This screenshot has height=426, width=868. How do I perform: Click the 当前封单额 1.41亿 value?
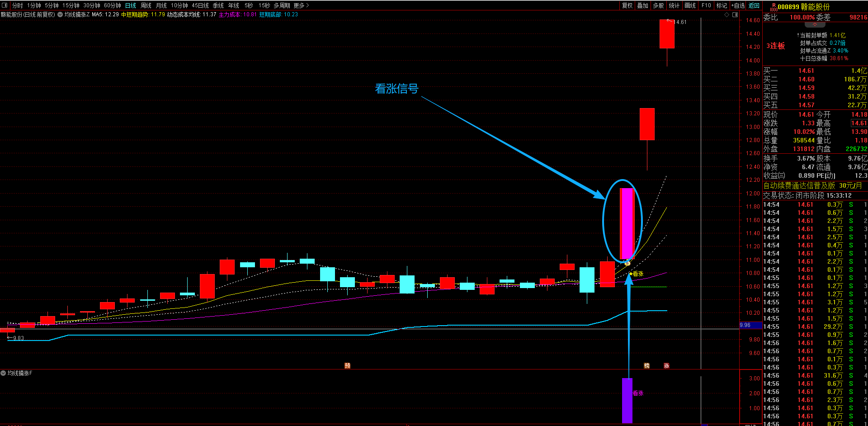tap(837, 35)
